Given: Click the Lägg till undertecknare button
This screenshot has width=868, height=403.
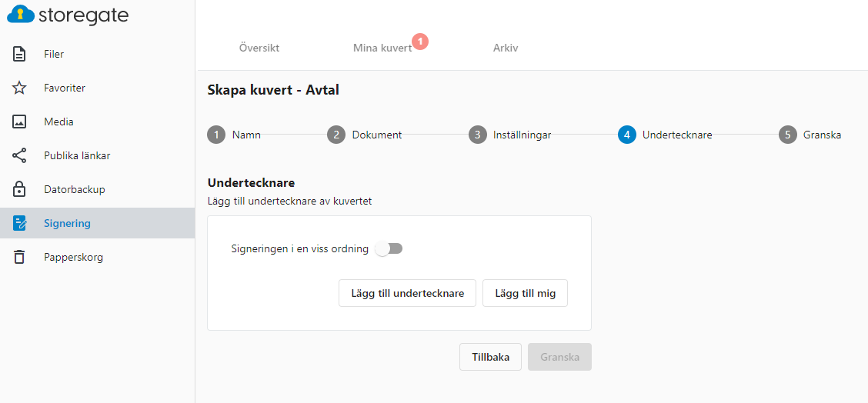Looking at the screenshot, I should [407, 293].
